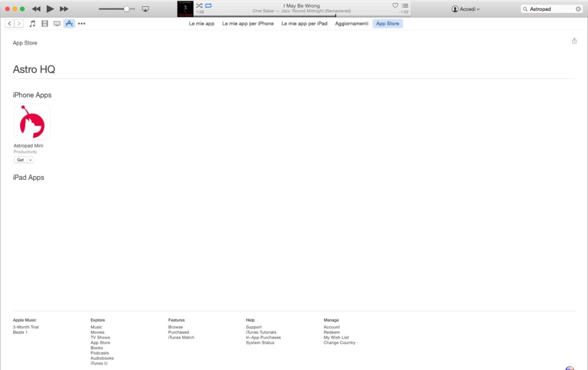The width and height of the screenshot is (588, 370).
Task: Open In-App Purchases link
Action: (263, 338)
